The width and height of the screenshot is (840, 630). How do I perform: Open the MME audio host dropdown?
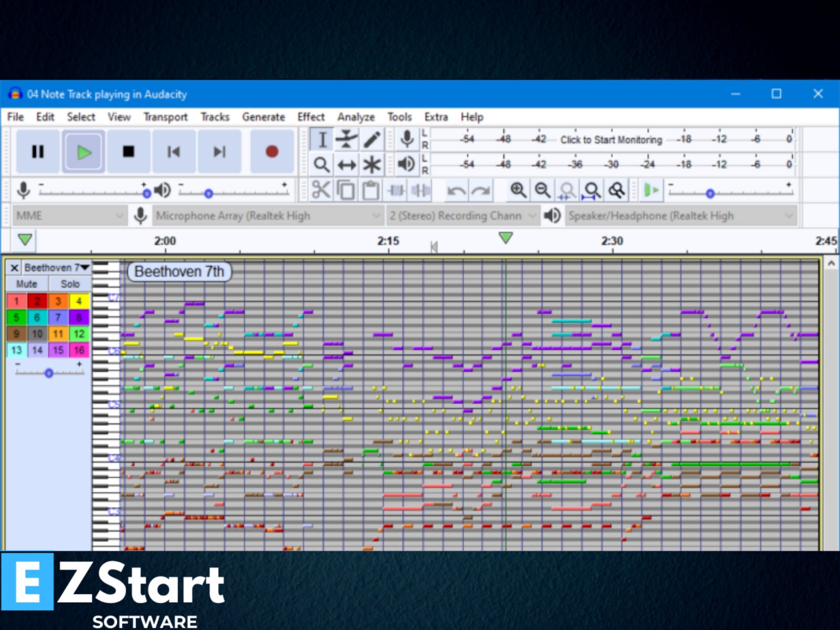[68, 215]
